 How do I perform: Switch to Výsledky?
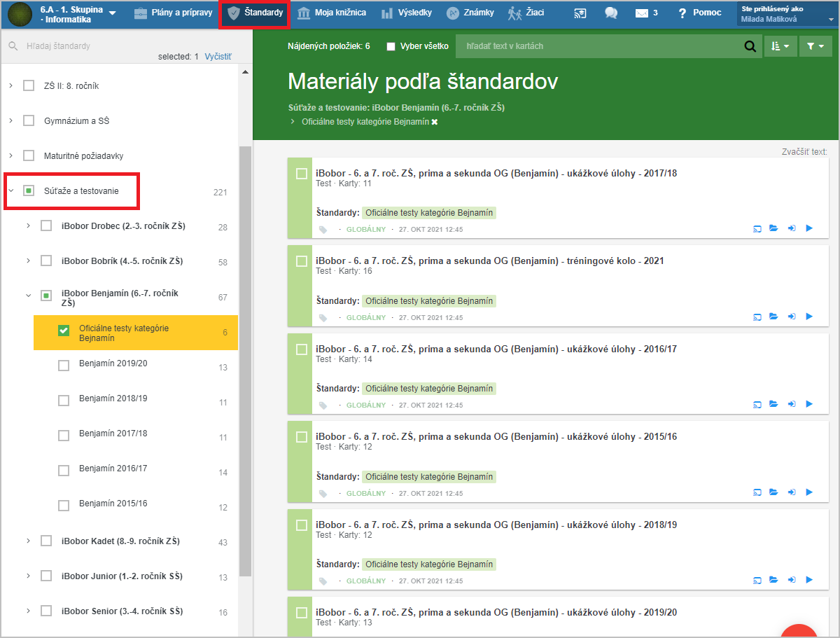[x=406, y=13]
